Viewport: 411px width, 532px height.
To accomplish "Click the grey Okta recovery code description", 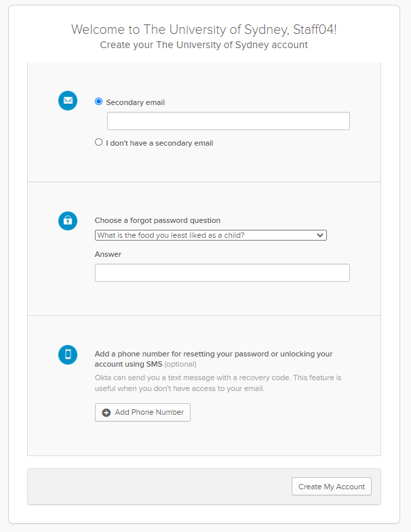I will (218, 383).
